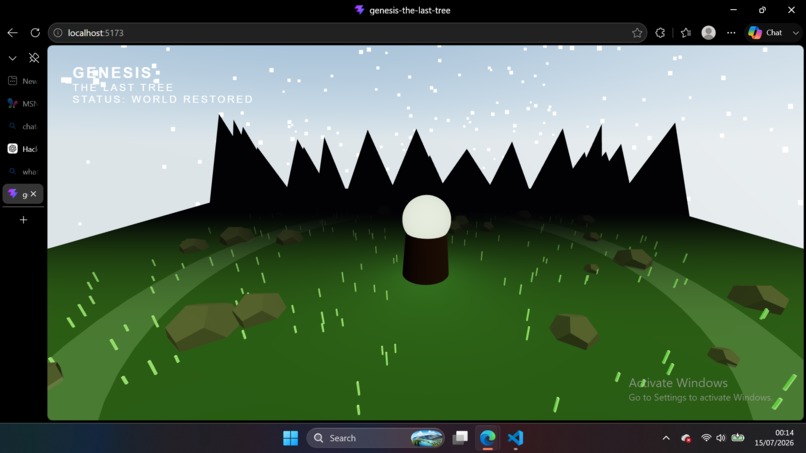Viewport: 806px width, 453px height.
Task: Open the Wi-Fi network icon
Action: pyautogui.click(x=706, y=438)
